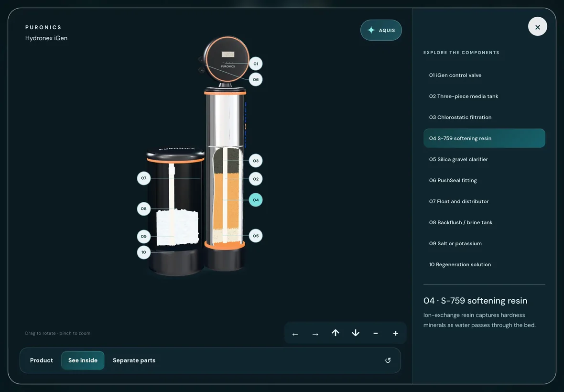This screenshot has width=564, height=392.
Task: Click the control valve display on the model
Action: [228, 54]
